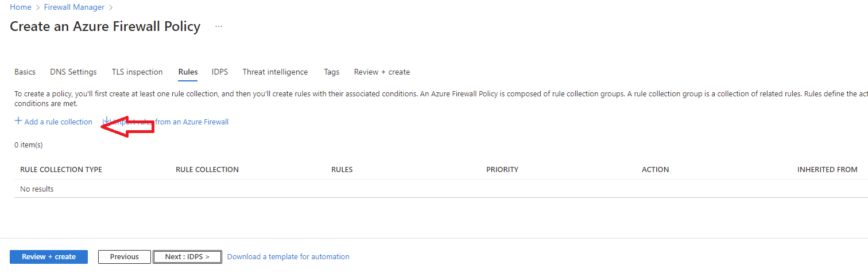Viewport: 868px width, 277px height.
Task: Click the plus icon to add a rule collection
Action: coord(18,121)
